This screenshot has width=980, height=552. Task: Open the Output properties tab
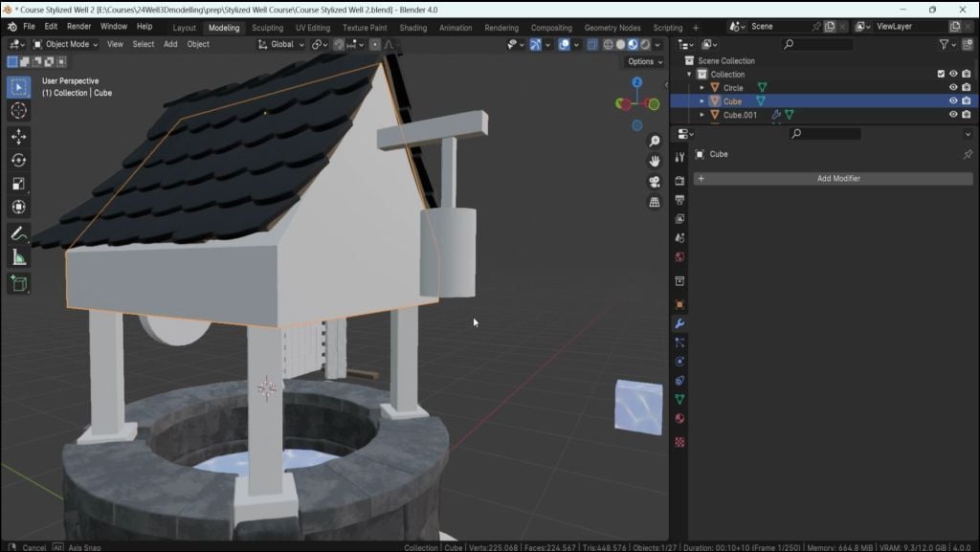pyautogui.click(x=679, y=200)
